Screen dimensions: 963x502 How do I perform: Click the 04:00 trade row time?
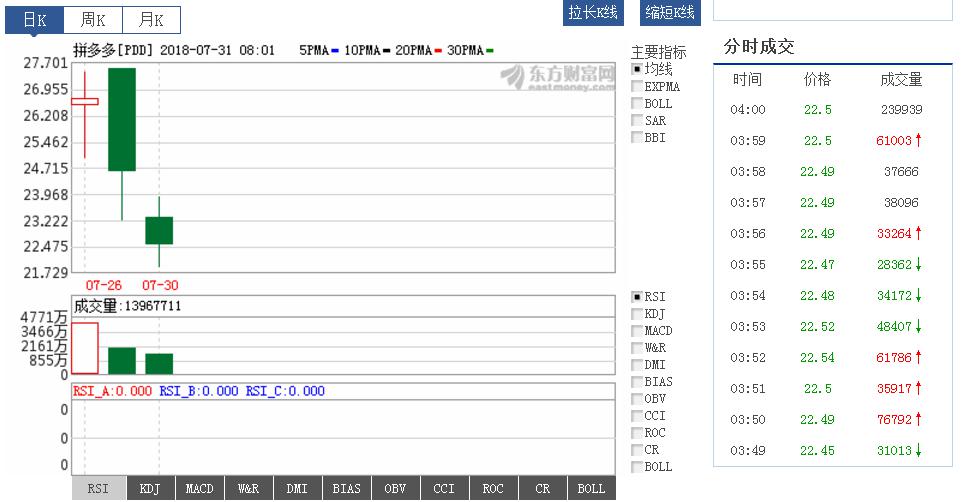coord(747,110)
